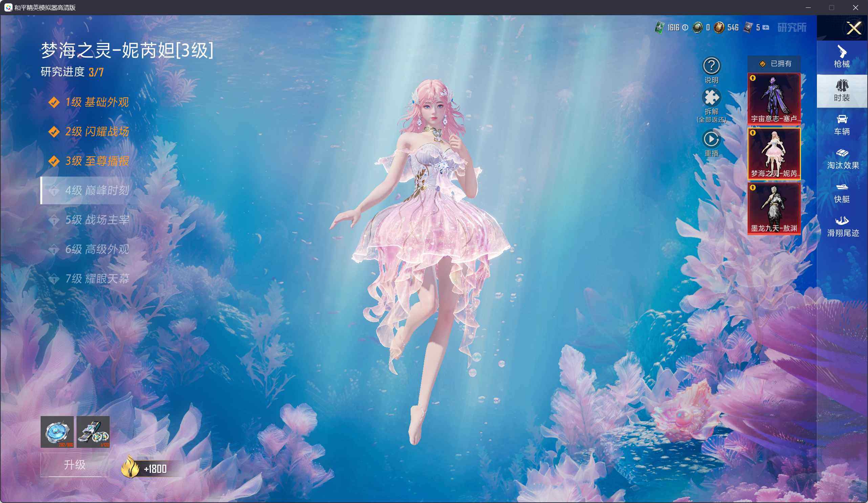The image size is (868, 503).
Task: Open 滑翔尾迹 glide trail category
Action: point(842,226)
